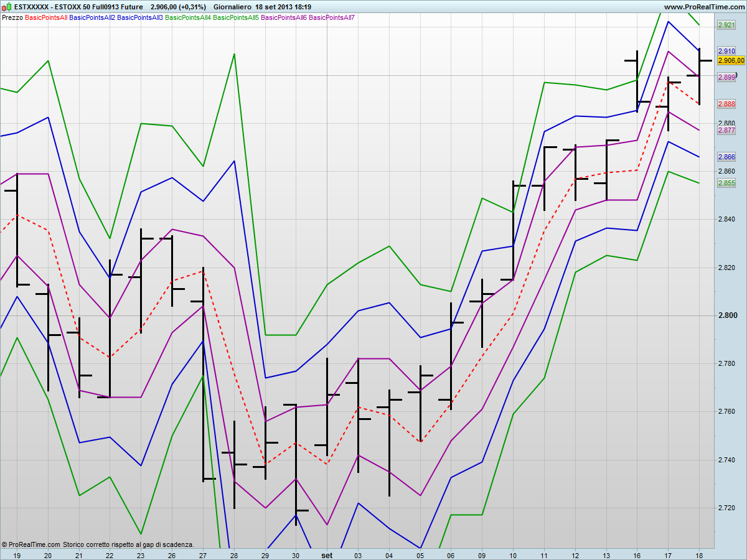Click the 22 date label on time axis
Viewport: 747px width, 560px height.
tap(110, 554)
